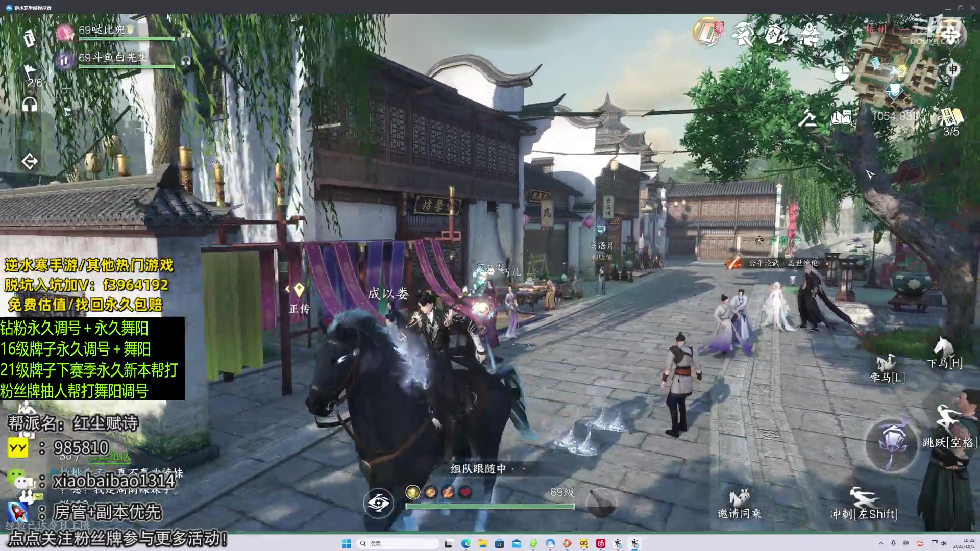980x551 pixels.
Task: Click the red heart buff icon
Action: point(465,492)
